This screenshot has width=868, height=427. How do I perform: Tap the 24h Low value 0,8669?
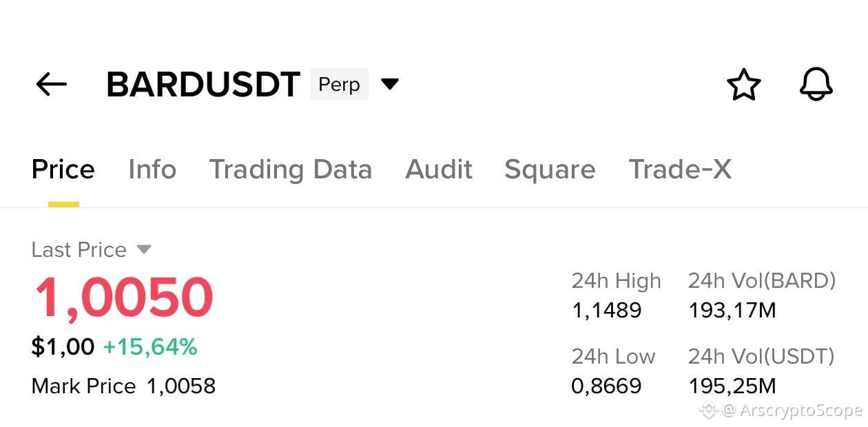click(x=606, y=386)
